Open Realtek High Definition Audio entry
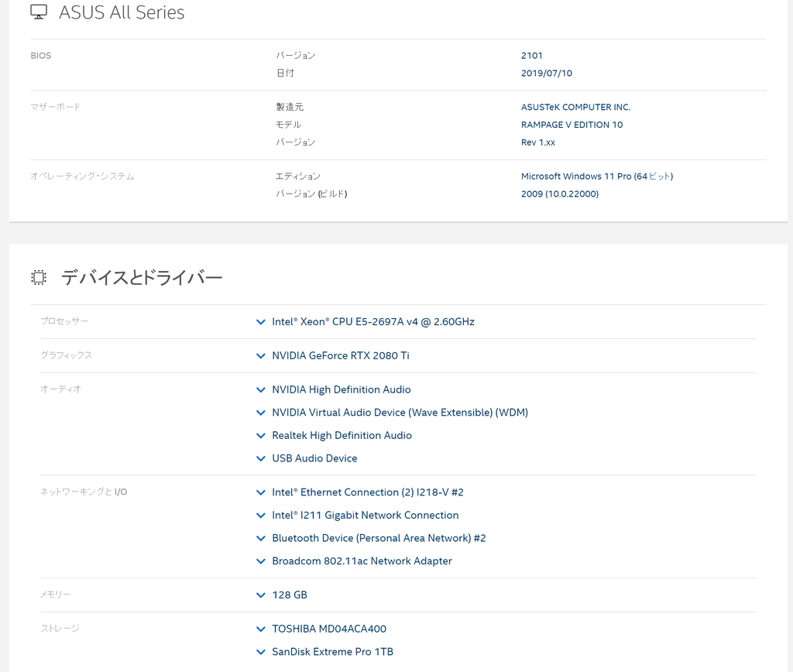Screen dimensions: 793x672 tap(342, 435)
